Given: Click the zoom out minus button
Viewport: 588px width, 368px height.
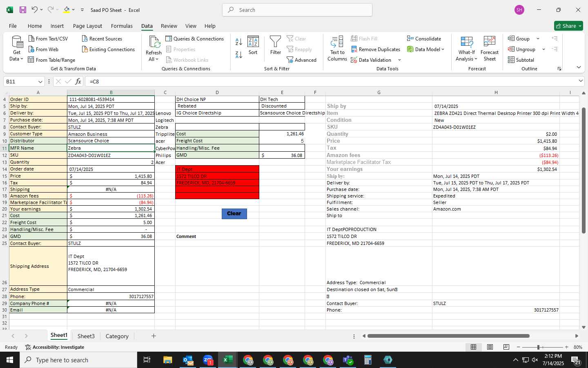Looking at the screenshot, I should coord(518,347).
